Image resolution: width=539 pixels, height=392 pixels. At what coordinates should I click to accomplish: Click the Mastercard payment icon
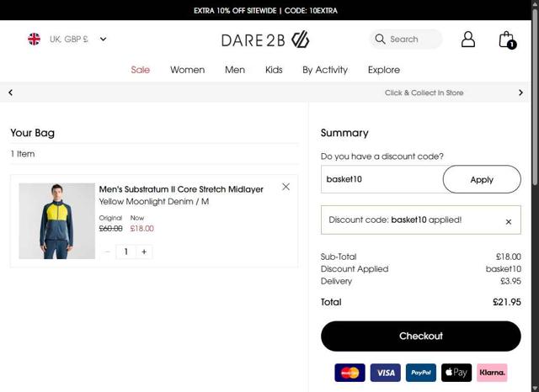pos(350,373)
